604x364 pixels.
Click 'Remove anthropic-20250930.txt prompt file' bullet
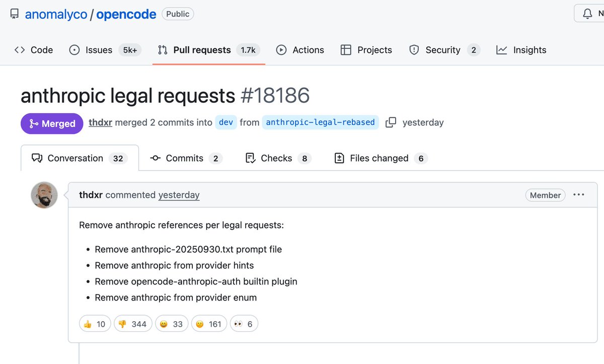pyautogui.click(x=188, y=249)
